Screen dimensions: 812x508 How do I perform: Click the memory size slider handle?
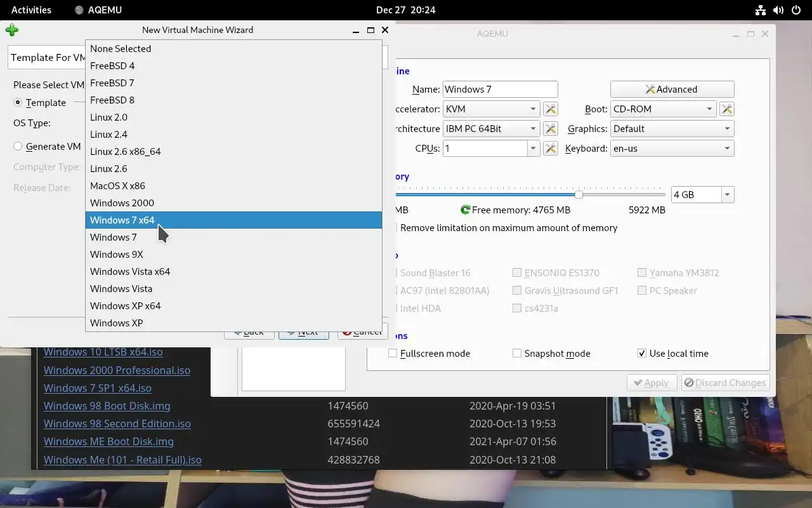[579, 194]
